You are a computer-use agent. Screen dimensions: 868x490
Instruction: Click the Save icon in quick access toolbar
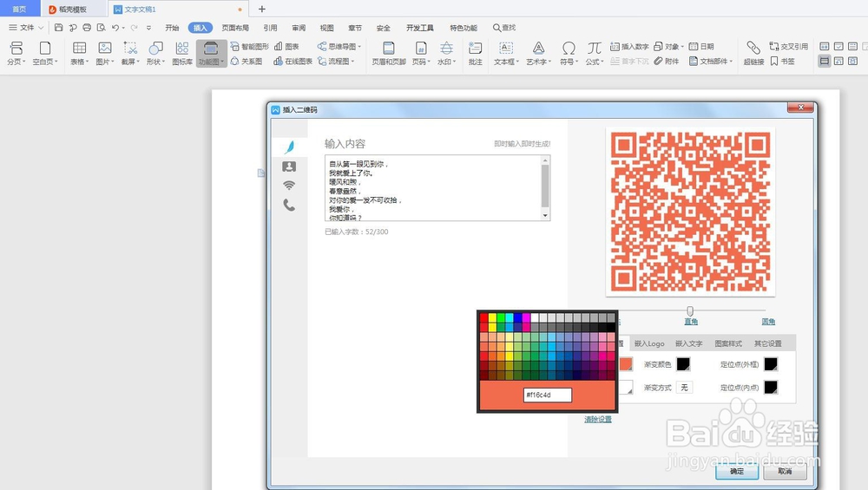(59, 27)
